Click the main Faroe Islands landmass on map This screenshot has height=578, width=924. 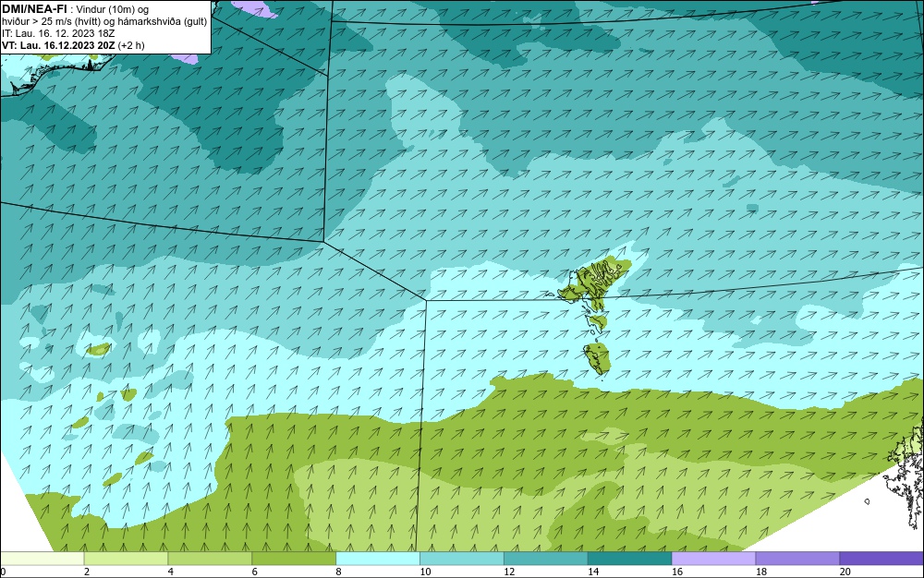tap(596, 282)
